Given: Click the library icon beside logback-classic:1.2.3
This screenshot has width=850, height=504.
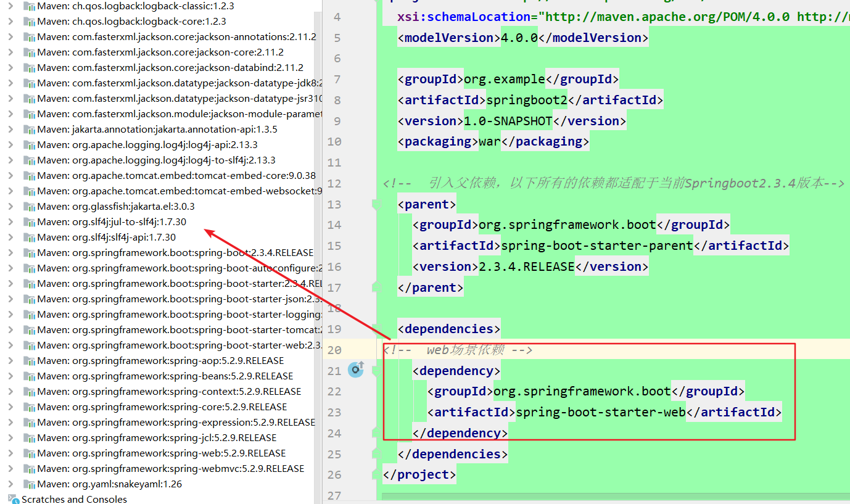Looking at the screenshot, I should point(28,6).
